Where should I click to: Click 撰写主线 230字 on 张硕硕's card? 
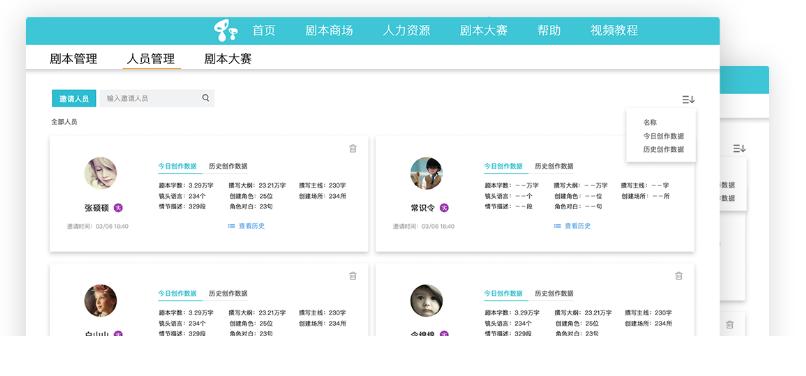pyautogui.click(x=322, y=185)
